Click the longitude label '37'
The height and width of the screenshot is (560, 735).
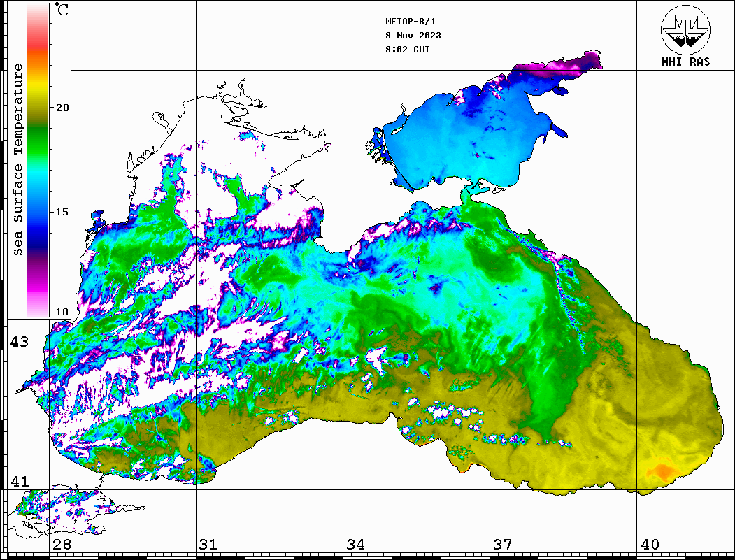503,544
